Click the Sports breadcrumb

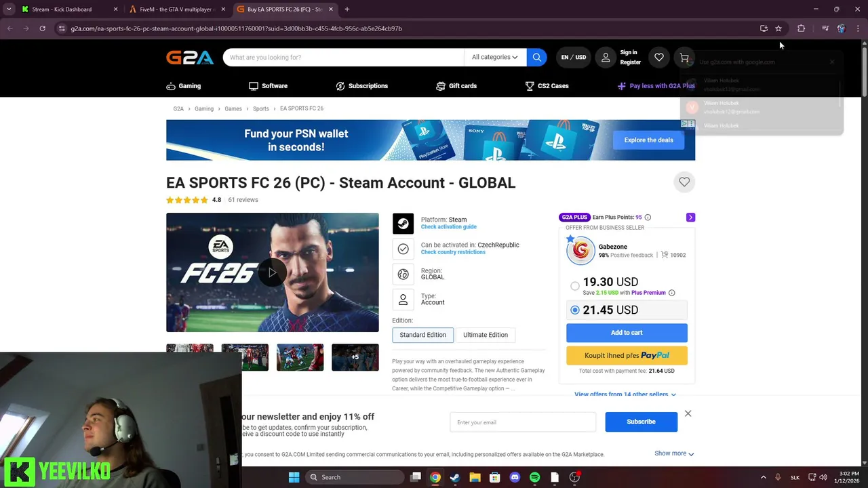coord(261,108)
